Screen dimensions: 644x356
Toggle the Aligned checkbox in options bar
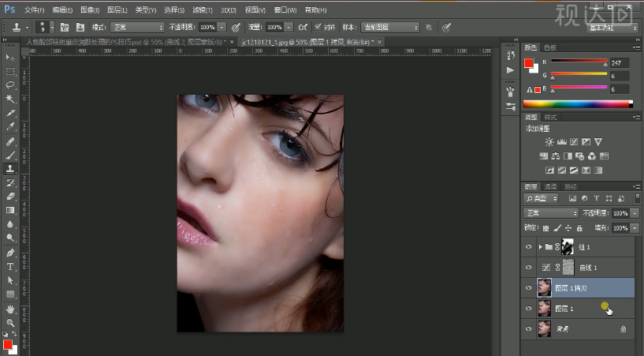tap(318, 27)
